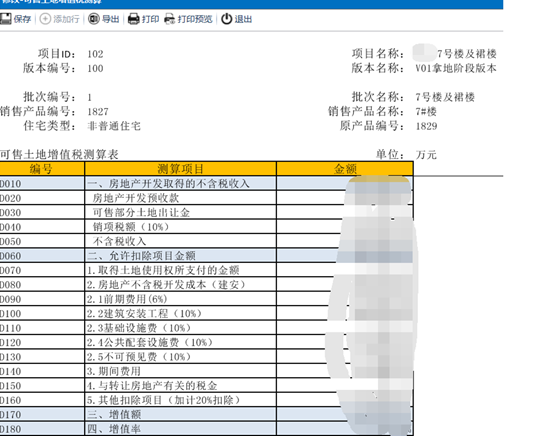Click the 打印预览 text button

195,19
